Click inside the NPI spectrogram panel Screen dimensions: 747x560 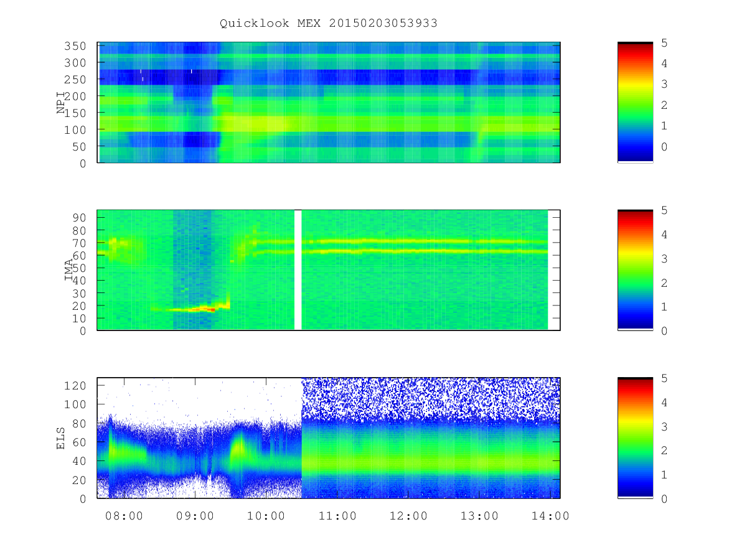(x=329, y=103)
